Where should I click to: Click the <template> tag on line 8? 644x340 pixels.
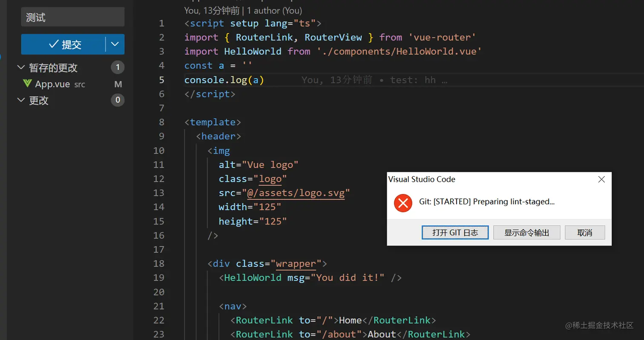(x=213, y=122)
